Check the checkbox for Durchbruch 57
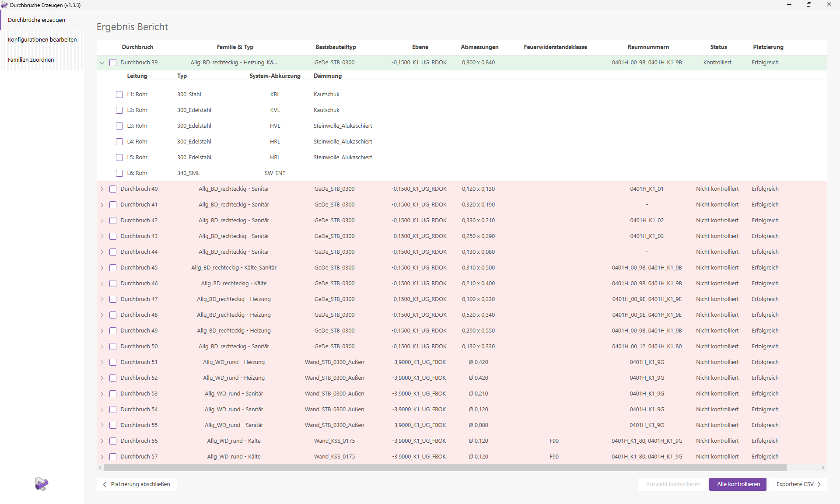The width and height of the screenshot is (840, 504). 113,456
